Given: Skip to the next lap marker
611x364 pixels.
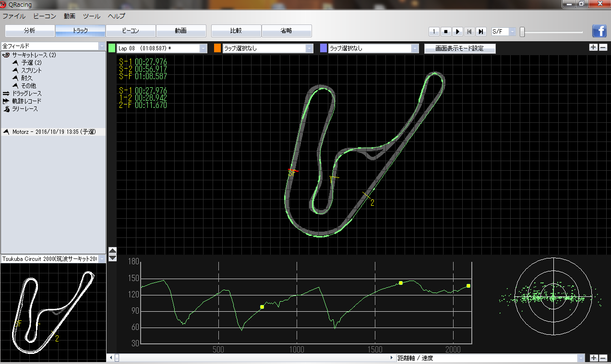Looking at the screenshot, I should click(x=480, y=32).
